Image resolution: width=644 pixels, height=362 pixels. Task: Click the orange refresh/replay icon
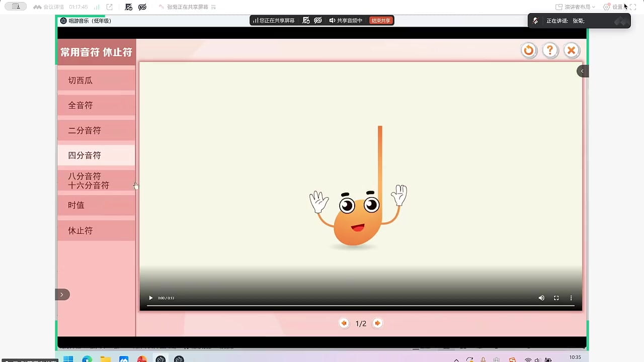529,50
